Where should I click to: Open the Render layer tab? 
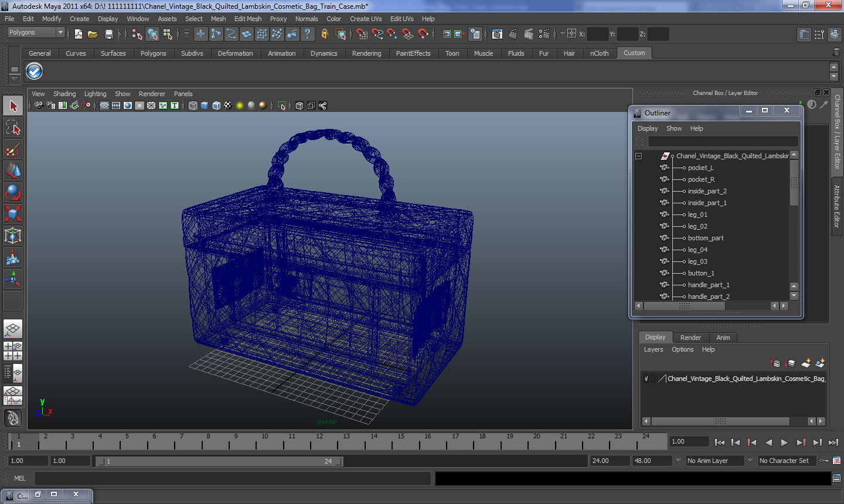pos(690,338)
